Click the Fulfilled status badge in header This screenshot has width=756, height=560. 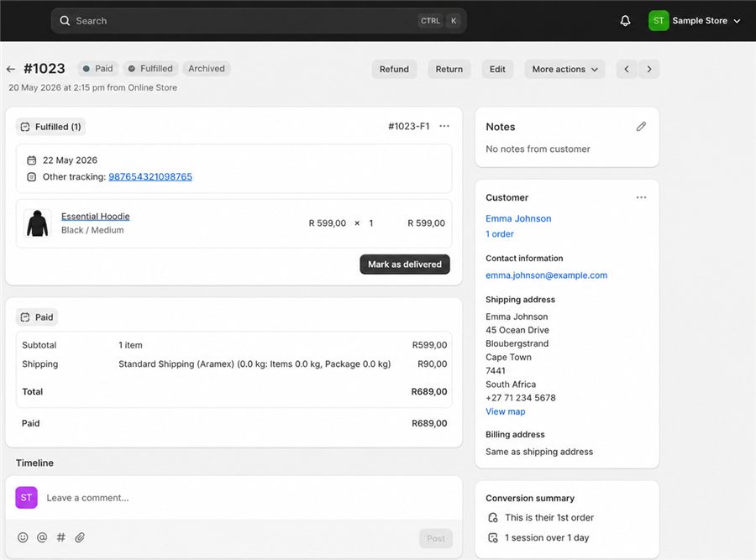(150, 69)
